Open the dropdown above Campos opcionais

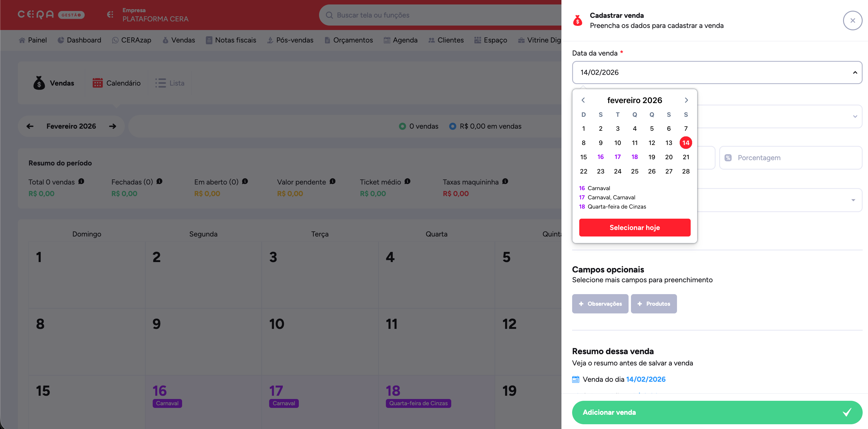point(853,200)
